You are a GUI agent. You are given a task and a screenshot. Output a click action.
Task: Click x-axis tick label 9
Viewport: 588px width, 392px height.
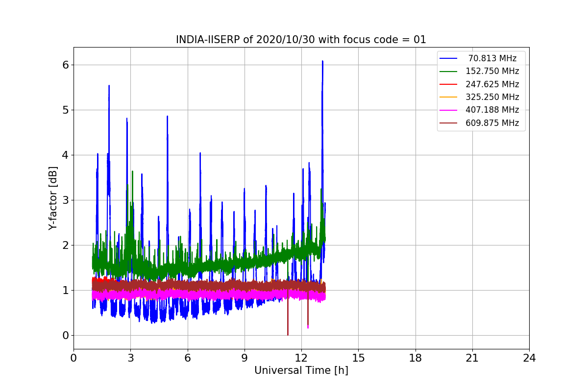[245, 358]
